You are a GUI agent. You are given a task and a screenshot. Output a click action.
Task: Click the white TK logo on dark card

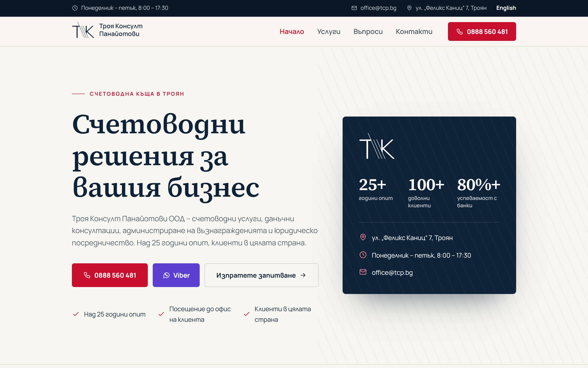pos(377,146)
